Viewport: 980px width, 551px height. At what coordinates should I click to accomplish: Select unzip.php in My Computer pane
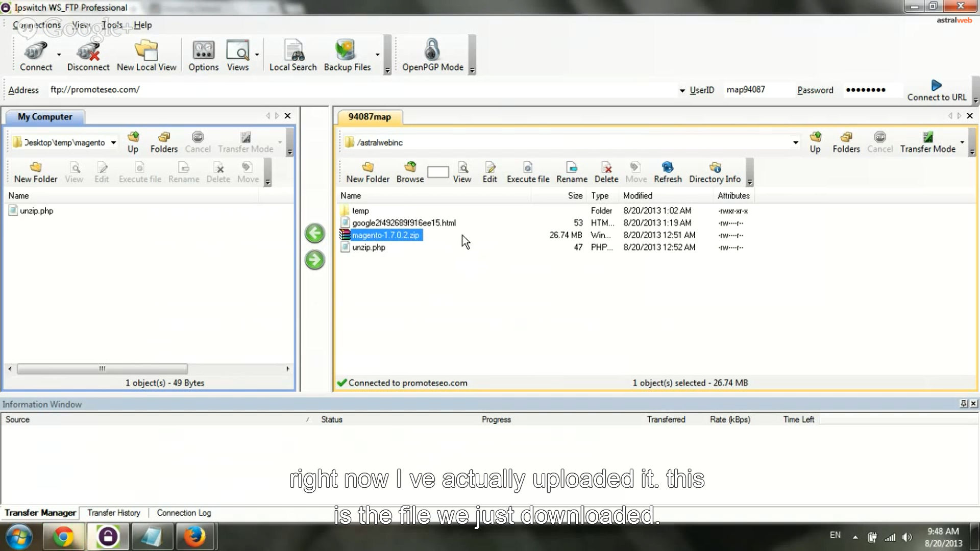36,211
